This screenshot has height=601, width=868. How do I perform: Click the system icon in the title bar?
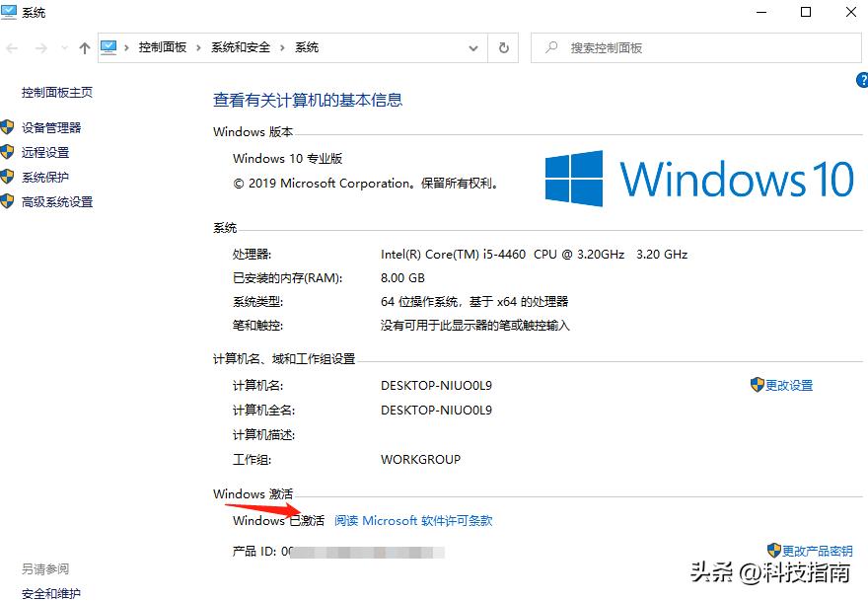click(x=11, y=12)
